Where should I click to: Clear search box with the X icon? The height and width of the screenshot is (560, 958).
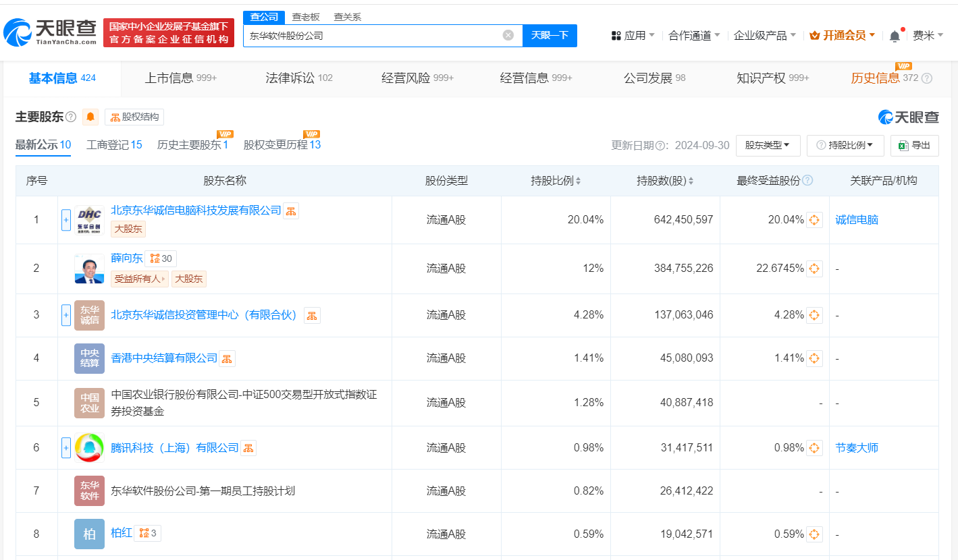[x=508, y=35]
